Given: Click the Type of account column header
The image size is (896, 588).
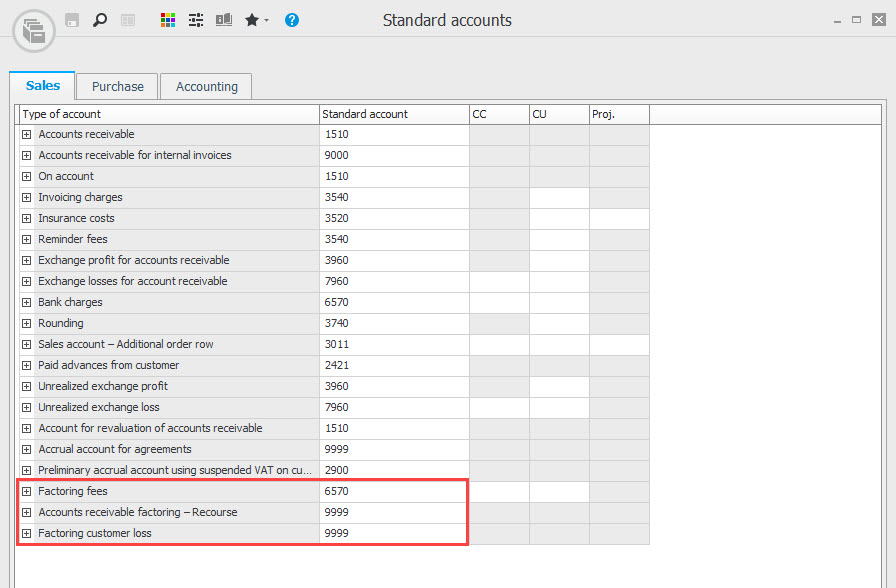Looking at the screenshot, I should [x=168, y=114].
